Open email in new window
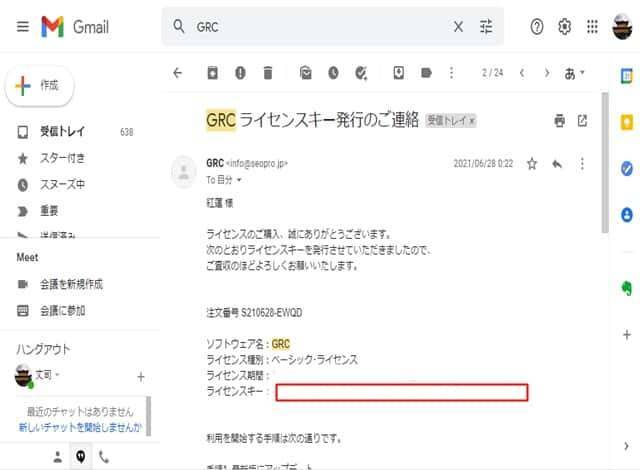This screenshot has height=470, width=640. (x=582, y=121)
